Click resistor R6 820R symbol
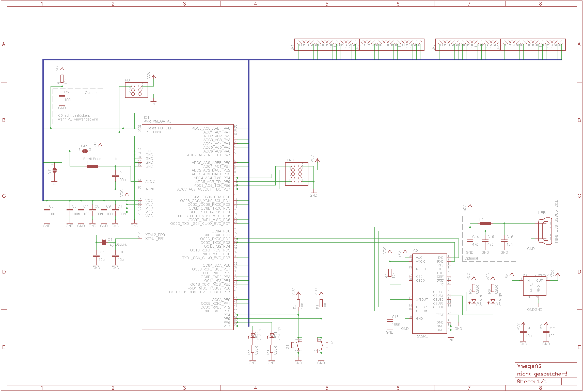583x392 pixels. (493, 288)
